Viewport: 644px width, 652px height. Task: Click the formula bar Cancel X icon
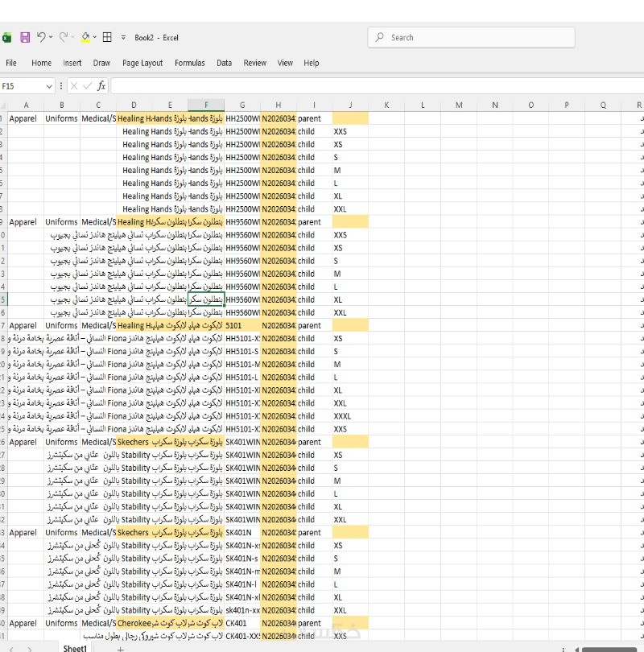[x=74, y=86]
